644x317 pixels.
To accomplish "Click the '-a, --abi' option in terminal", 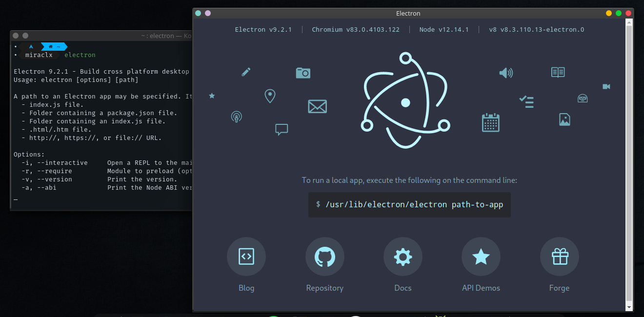I will click(39, 188).
